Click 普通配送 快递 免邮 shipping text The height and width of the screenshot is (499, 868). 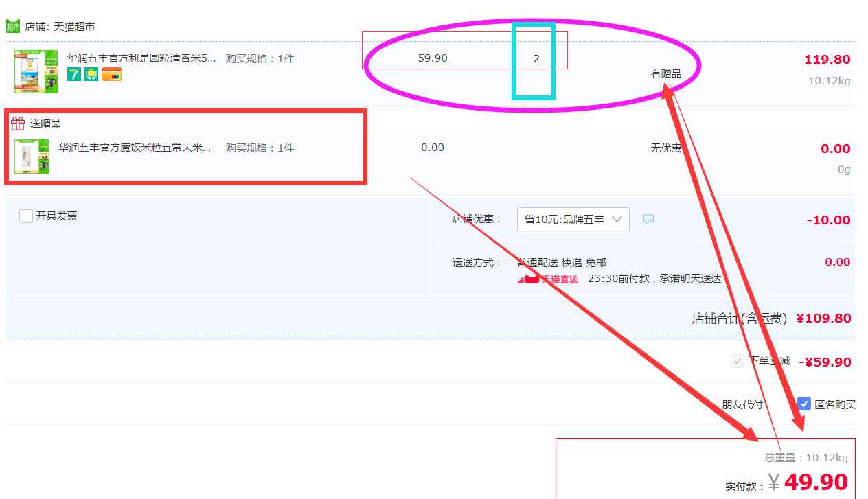562,262
